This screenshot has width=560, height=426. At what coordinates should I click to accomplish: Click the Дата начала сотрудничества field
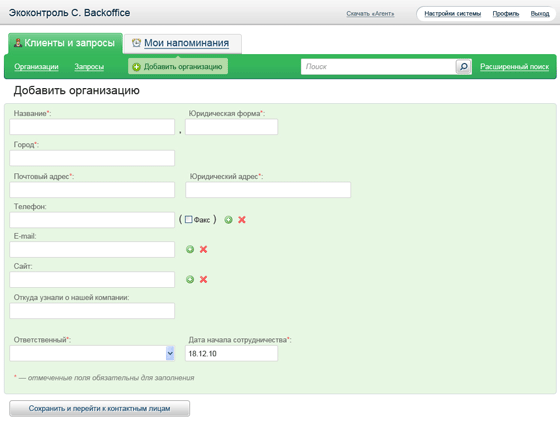[231, 354]
